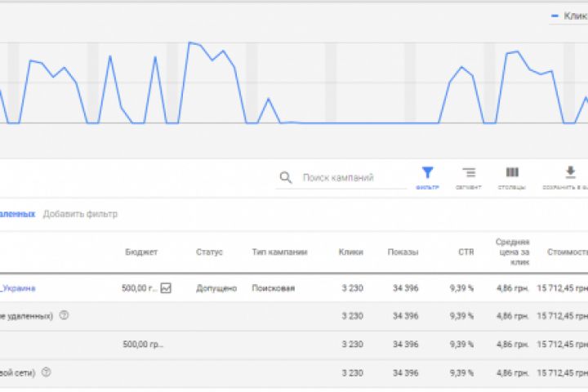The height and width of the screenshot is (392, 588).
Task: Sort by Тип кампании column header
Action: pyautogui.click(x=279, y=252)
